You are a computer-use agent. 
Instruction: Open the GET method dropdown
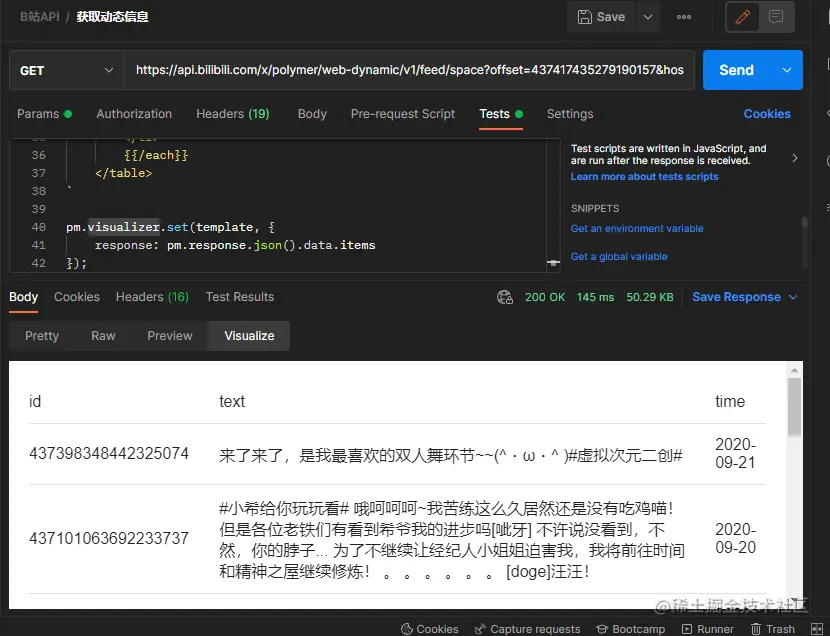coord(67,70)
